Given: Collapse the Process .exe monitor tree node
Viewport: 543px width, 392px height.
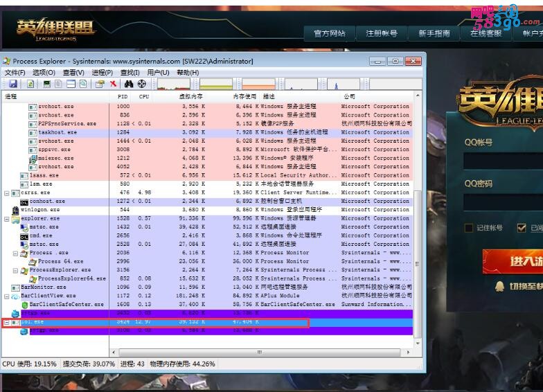Looking at the screenshot, I should [x=15, y=253].
